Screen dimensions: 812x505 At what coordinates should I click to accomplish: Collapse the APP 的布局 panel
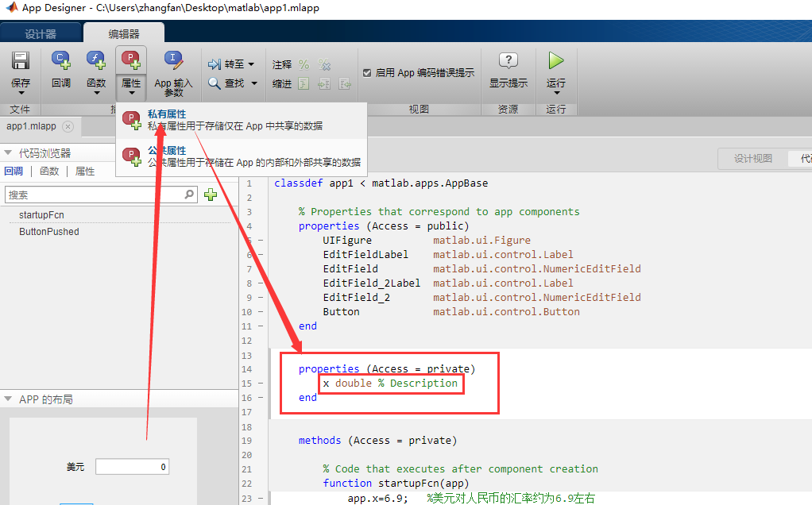click(x=8, y=399)
